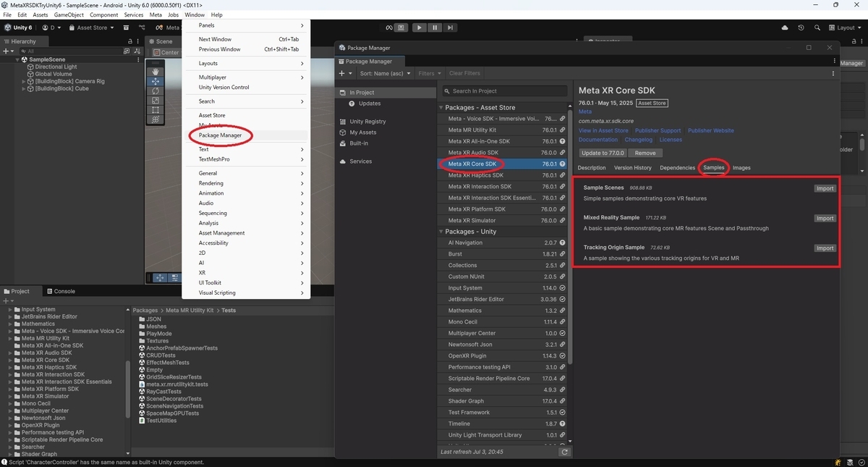Click the Search In Project field
Screen dimensions: 868x467
click(506, 91)
